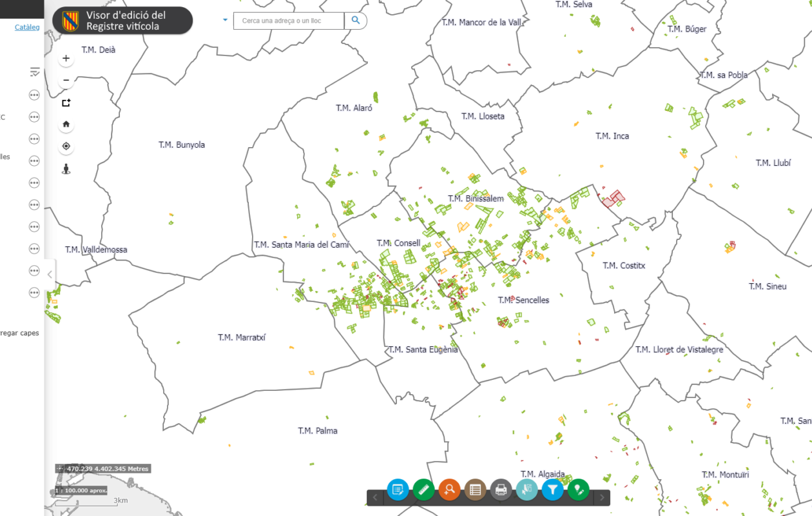Open the brown attribute table list icon

[475, 490]
